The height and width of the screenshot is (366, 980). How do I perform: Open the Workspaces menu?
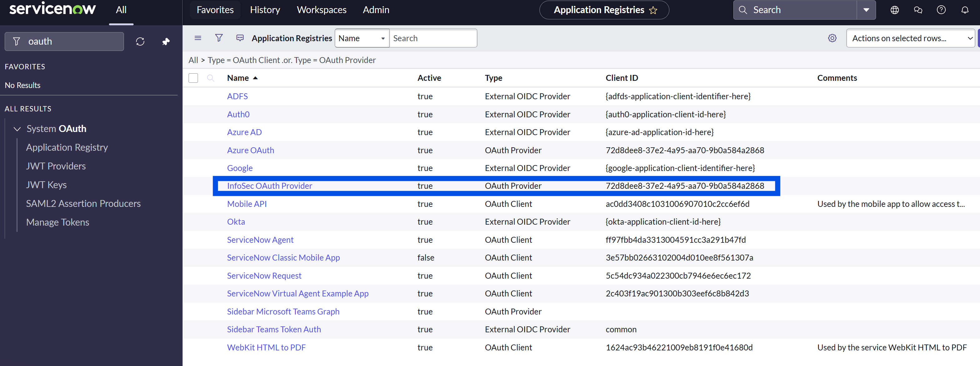(x=322, y=10)
